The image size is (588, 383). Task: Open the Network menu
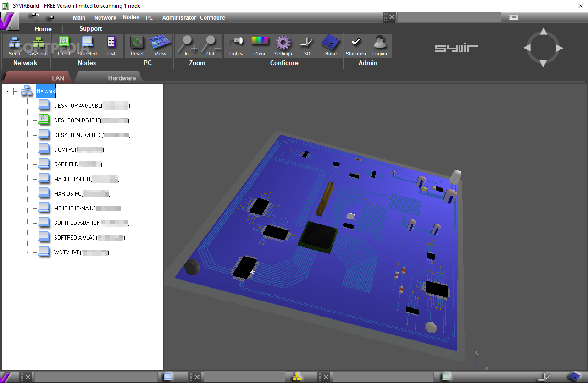pyautogui.click(x=105, y=18)
